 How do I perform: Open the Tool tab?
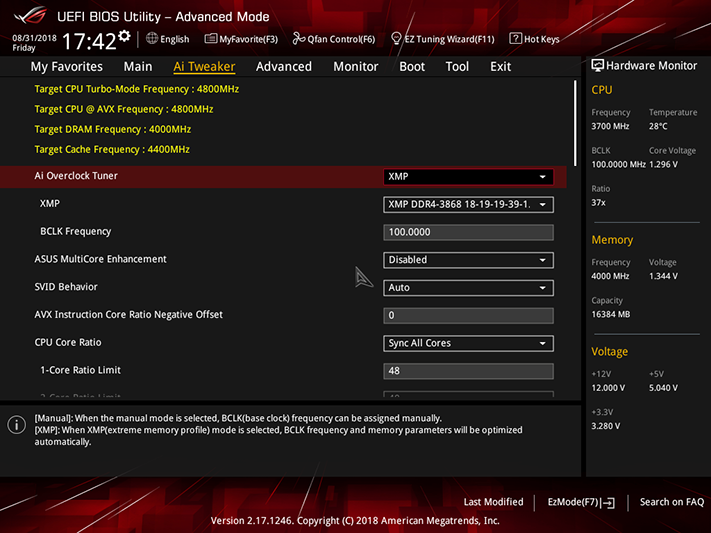(x=457, y=67)
